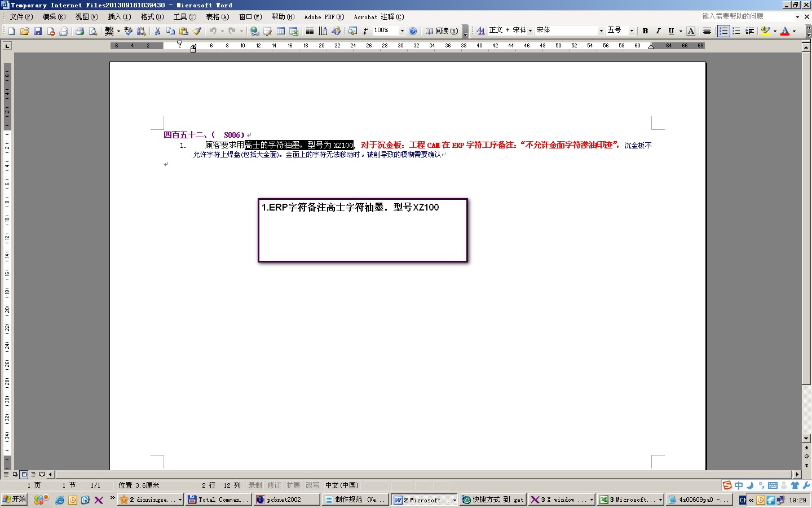Cut the selected text with scissors icon
Screen dimensions: 812x508
157,31
